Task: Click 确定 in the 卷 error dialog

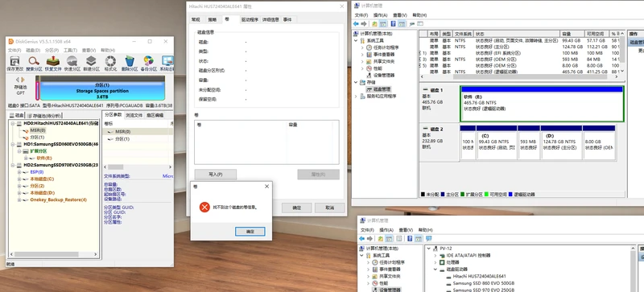Action: pyautogui.click(x=250, y=232)
